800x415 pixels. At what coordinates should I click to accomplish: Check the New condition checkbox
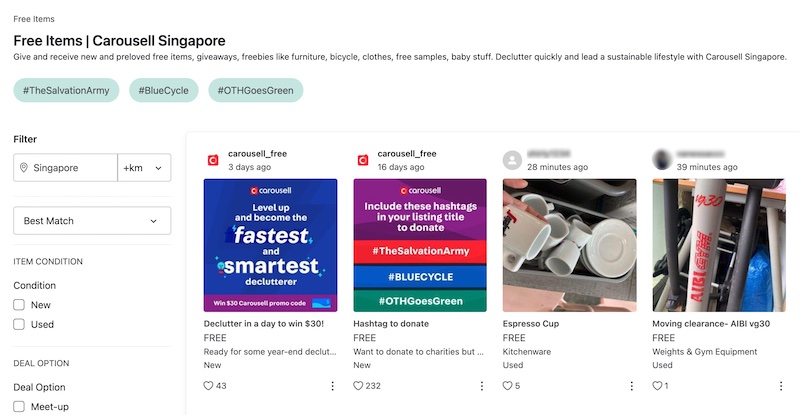(x=19, y=304)
